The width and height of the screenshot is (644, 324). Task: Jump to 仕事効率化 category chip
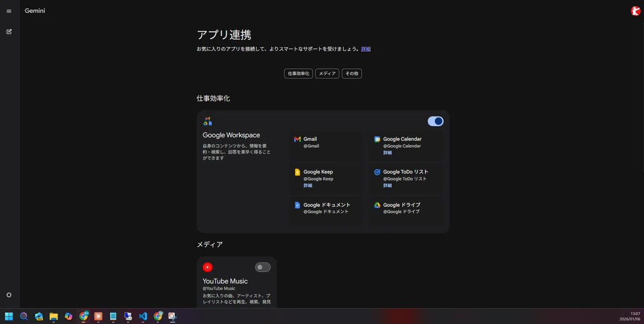pos(298,74)
